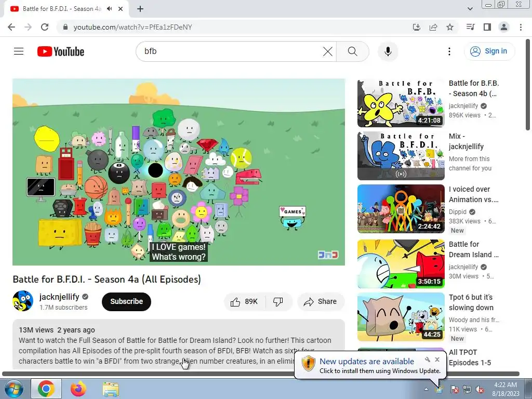Image resolution: width=532 pixels, height=399 pixels.
Task: Open Mix - jacknjellify title link
Action: pos(466,141)
